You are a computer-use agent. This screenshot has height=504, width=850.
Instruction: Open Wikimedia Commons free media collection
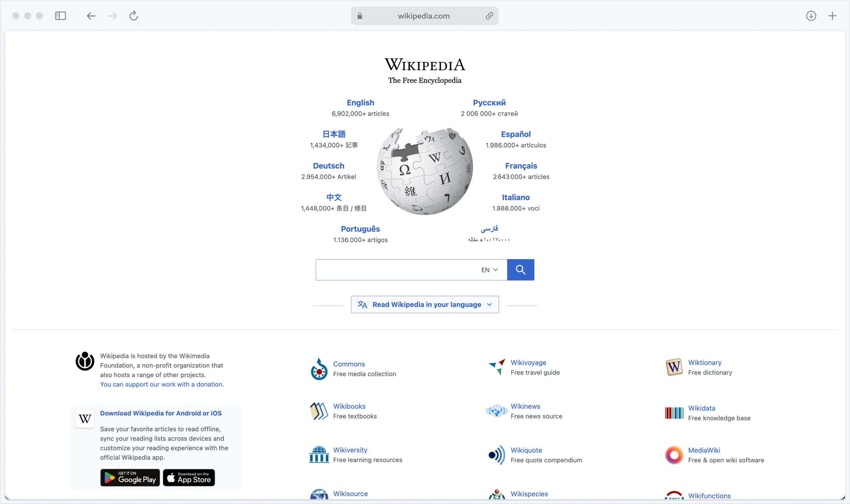click(x=349, y=364)
